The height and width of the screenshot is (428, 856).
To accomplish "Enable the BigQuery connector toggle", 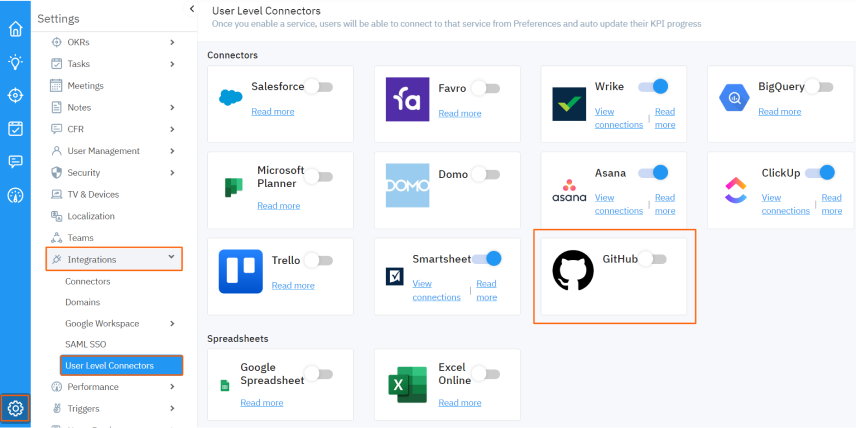I will pos(819,87).
